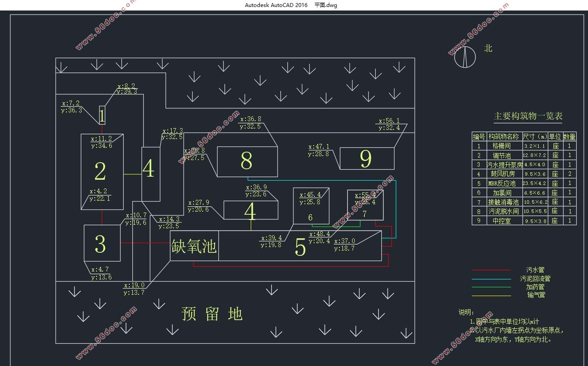The image size is (588, 366).
Task: Select the cyan 污泥回流管 legend line
Action: (x=491, y=279)
